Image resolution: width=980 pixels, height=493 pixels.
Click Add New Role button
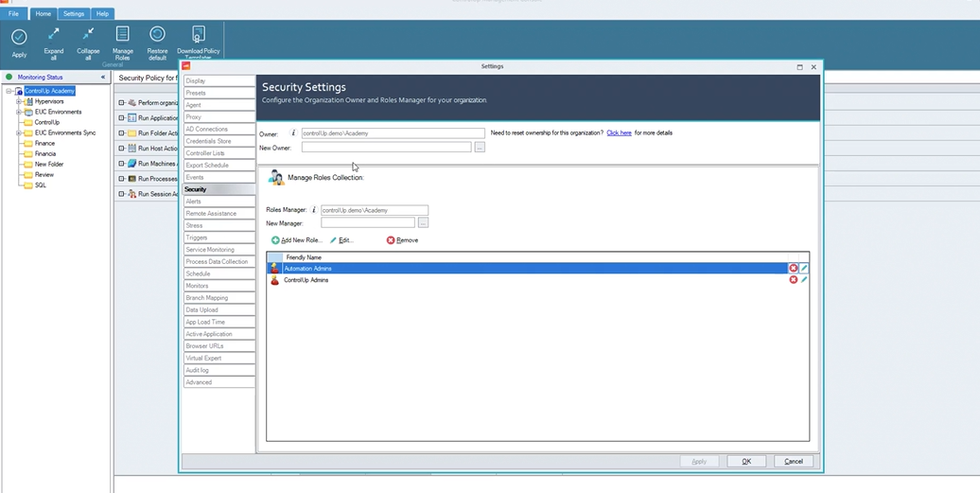click(x=297, y=240)
